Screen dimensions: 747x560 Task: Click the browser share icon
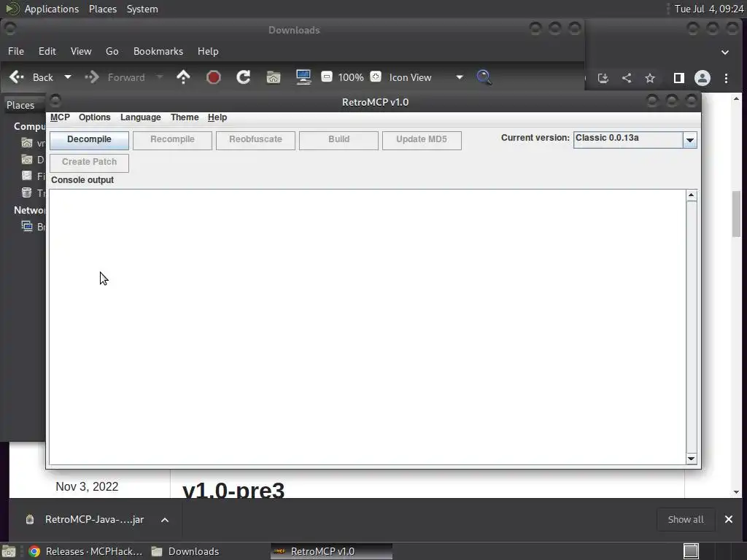pos(627,78)
